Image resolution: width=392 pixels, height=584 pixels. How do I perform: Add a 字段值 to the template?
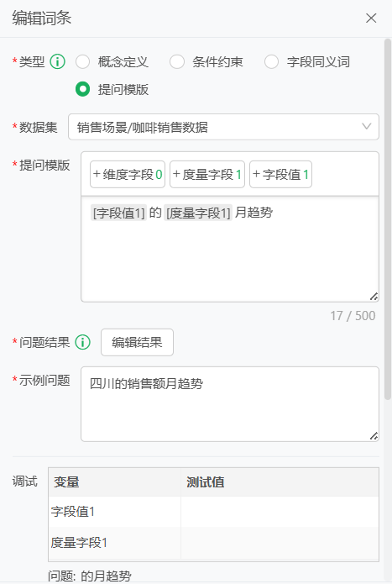(281, 174)
